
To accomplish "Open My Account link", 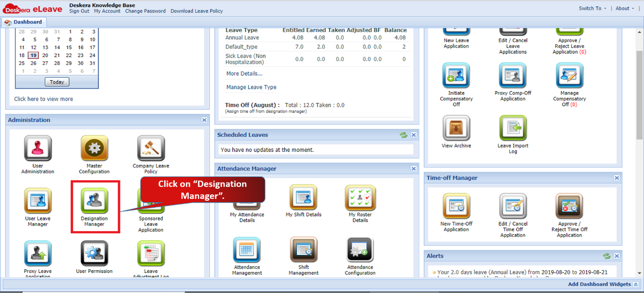I will (x=107, y=11).
